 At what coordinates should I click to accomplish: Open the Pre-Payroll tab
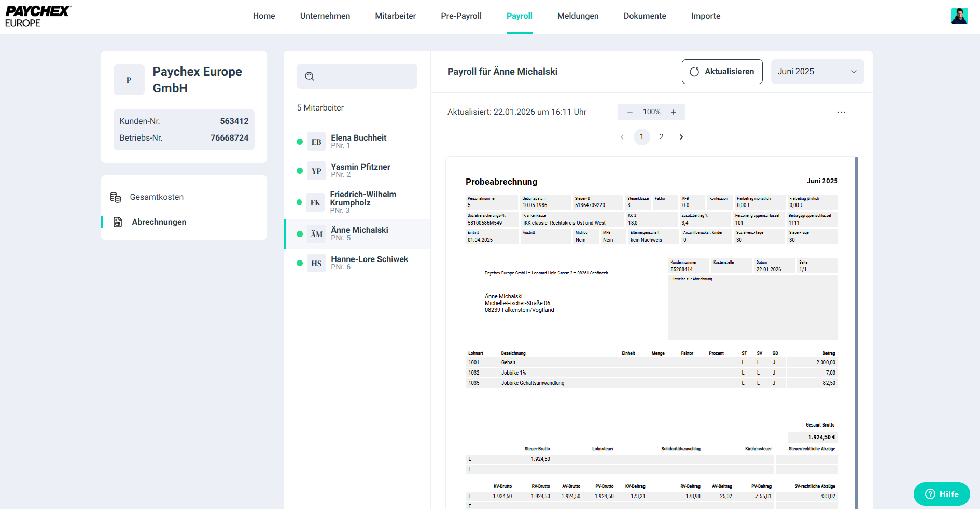pos(461,16)
